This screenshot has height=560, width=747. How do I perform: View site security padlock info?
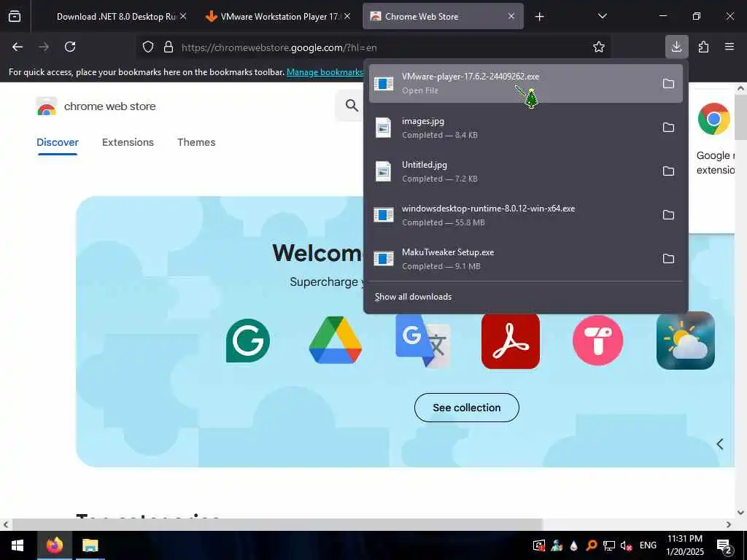click(x=169, y=47)
